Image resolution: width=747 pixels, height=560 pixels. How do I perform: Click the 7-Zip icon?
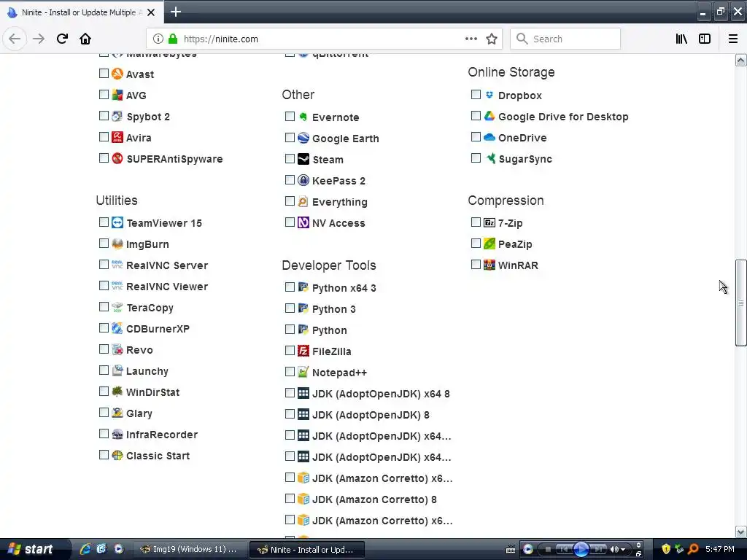(489, 222)
